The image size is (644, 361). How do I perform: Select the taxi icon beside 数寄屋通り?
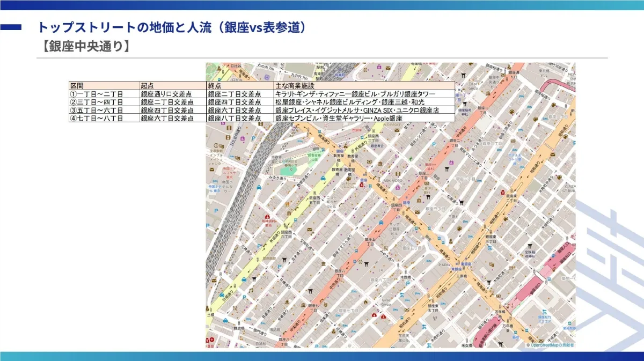[323, 178]
